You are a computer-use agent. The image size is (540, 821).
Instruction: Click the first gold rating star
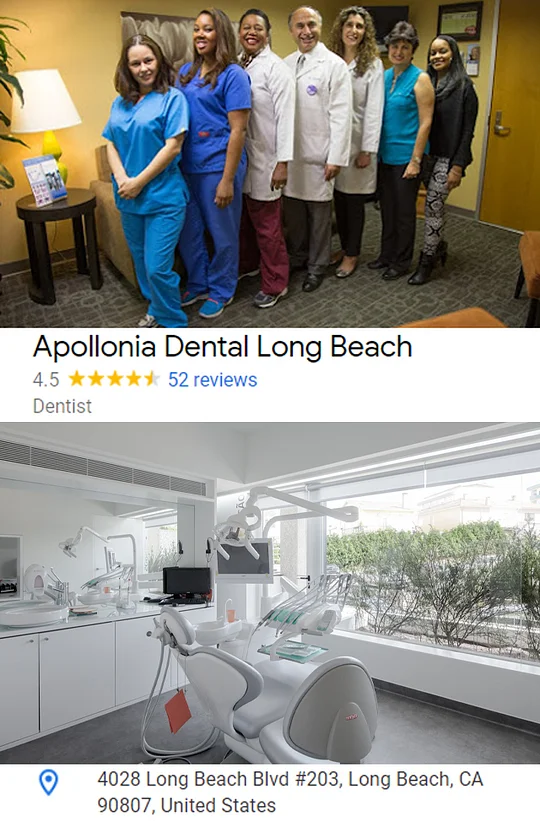pyautogui.click(x=77, y=378)
